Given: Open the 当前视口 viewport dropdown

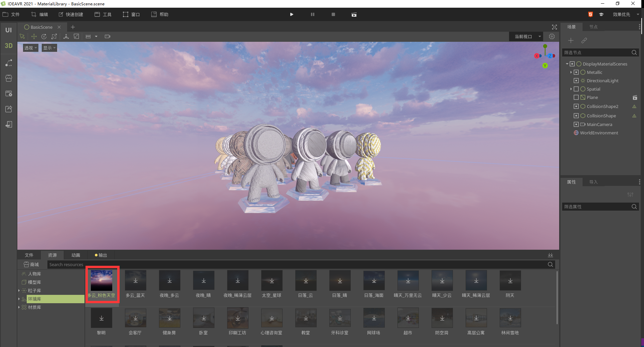Looking at the screenshot, I should coord(527,36).
